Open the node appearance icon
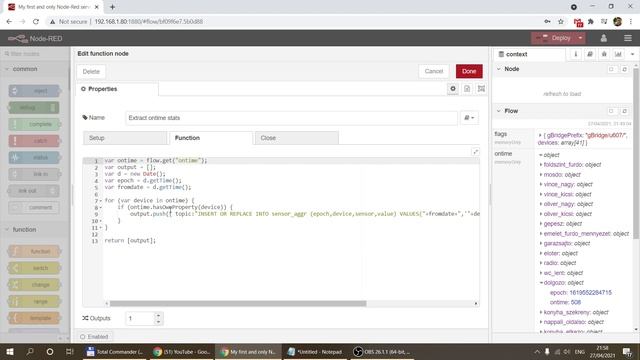Screen dimensions: 640x360 (x=481, y=89)
